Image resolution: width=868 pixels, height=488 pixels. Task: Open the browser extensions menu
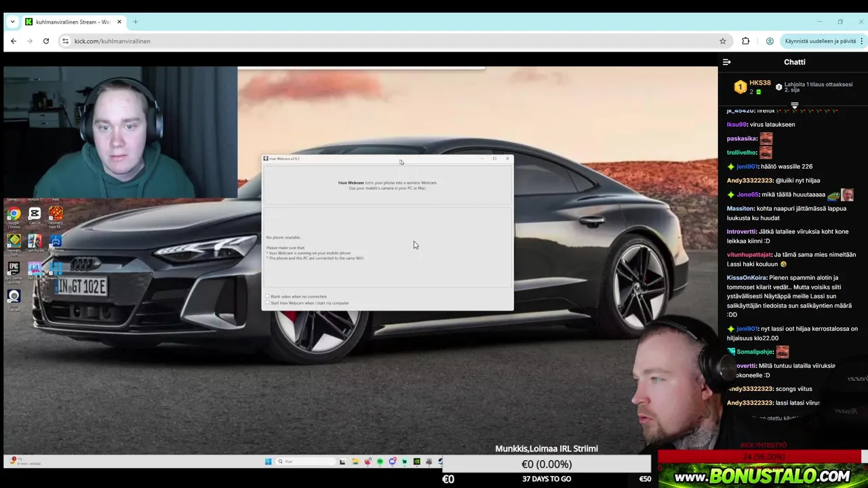point(746,41)
